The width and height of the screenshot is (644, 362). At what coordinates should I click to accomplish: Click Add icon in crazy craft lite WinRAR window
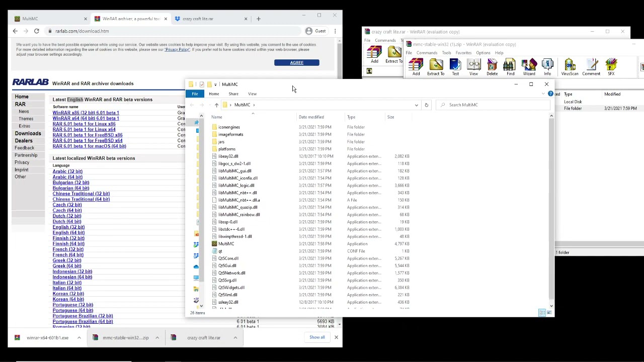pos(374,55)
